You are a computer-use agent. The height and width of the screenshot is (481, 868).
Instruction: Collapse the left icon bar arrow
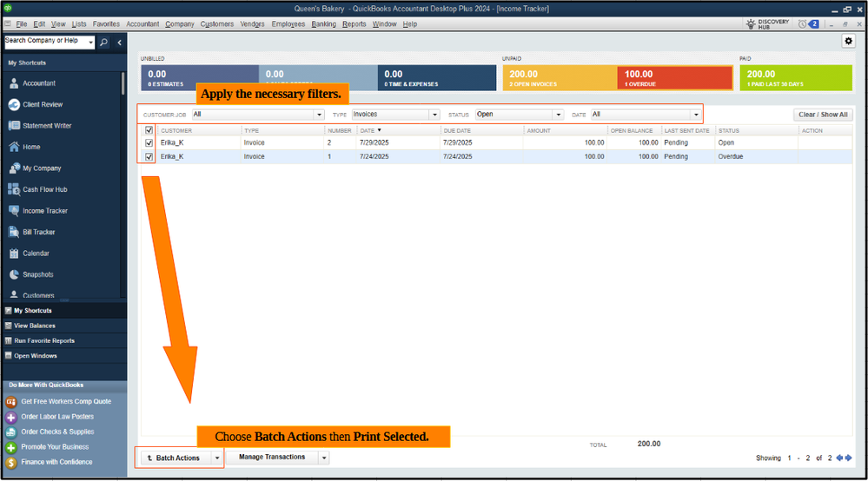point(119,43)
